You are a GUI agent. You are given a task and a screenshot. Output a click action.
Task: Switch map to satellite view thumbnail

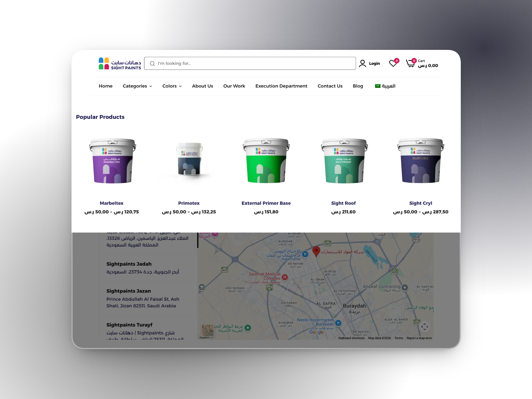[x=208, y=330]
